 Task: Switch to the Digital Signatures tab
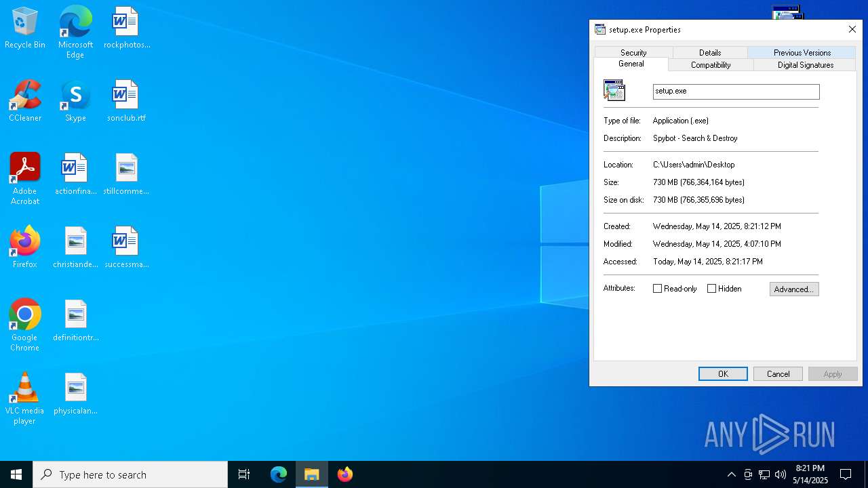(805, 65)
